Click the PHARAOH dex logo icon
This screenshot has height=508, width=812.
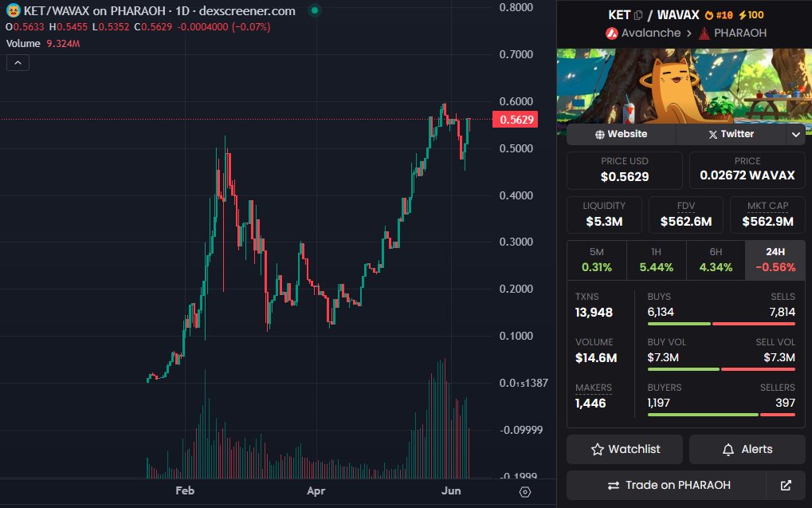tap(704, 33)
